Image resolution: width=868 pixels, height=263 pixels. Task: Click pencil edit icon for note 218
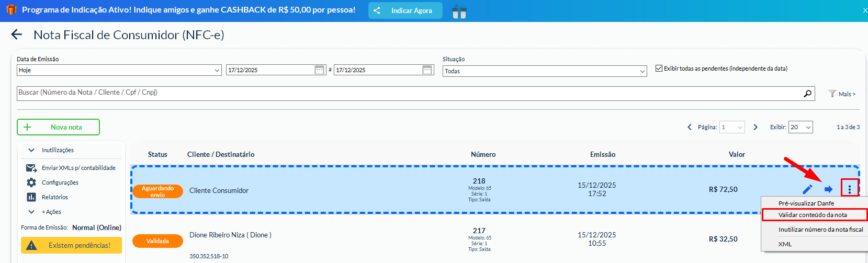pos(807,189)
